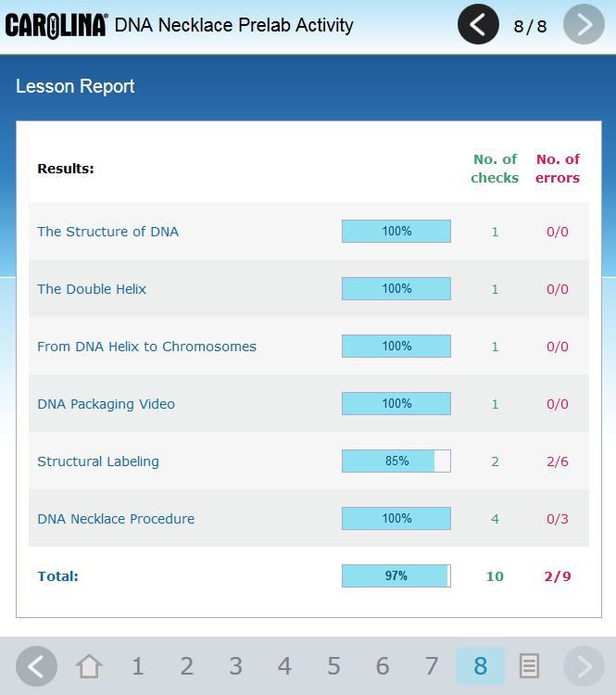Image resolution: width=616 pixels, height=695 pixels.
Task: Navigate to page 3
Action: coord(236,666)
